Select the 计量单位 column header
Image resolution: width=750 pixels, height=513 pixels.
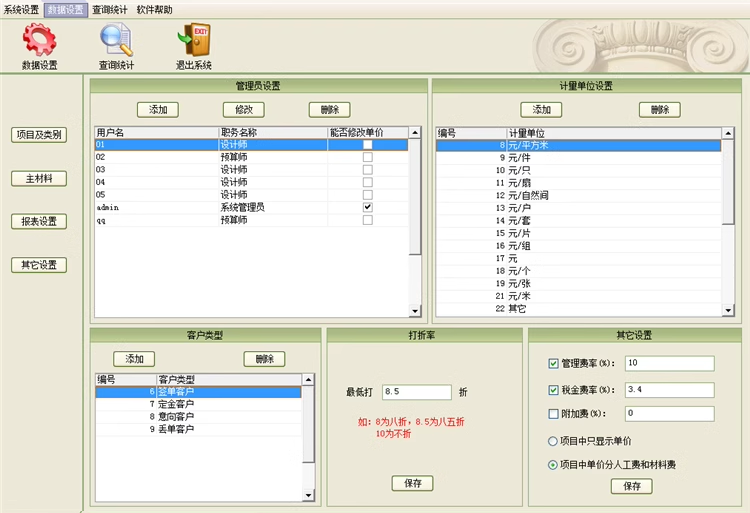pyautogui.click(x=614, y=133)
